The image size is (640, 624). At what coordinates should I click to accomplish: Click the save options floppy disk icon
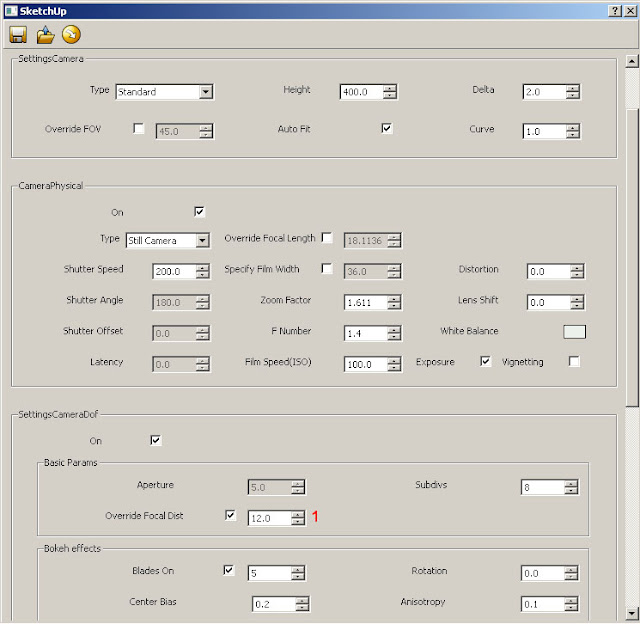point(18,35)
